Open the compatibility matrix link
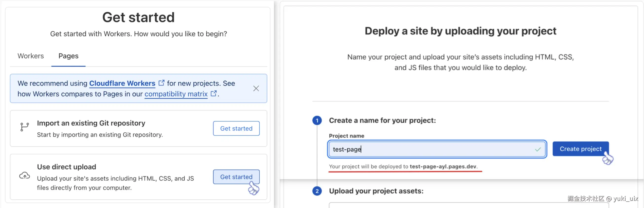 tap(176, 94)
